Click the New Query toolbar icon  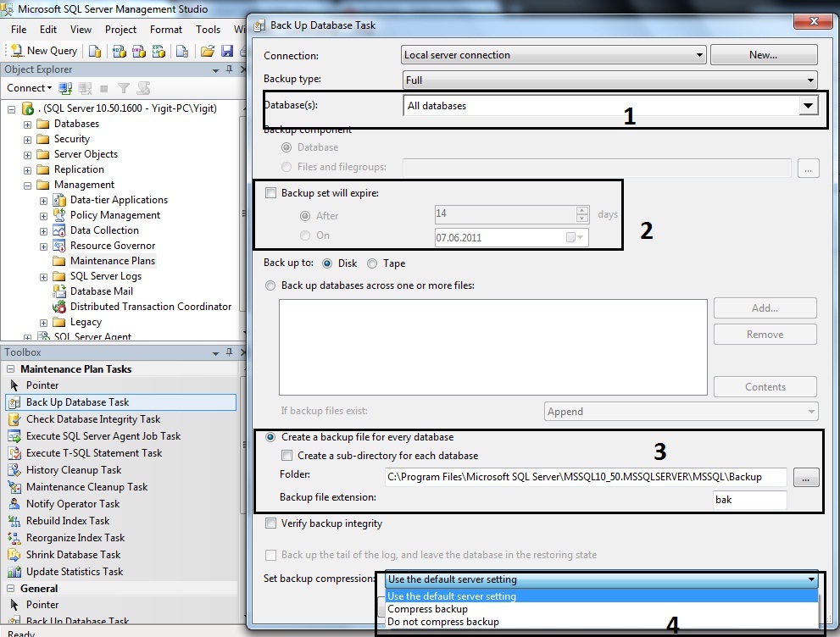pos(17,51)
